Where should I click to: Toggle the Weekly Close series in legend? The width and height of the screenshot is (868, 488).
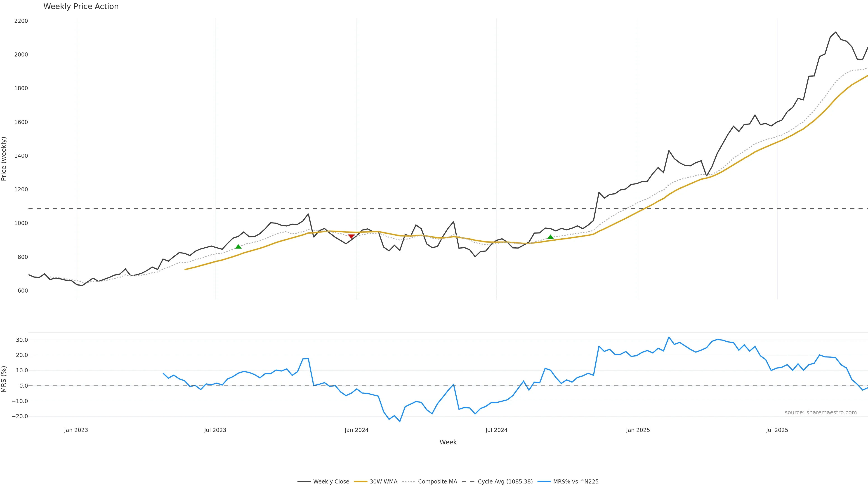tap(331, 482)
